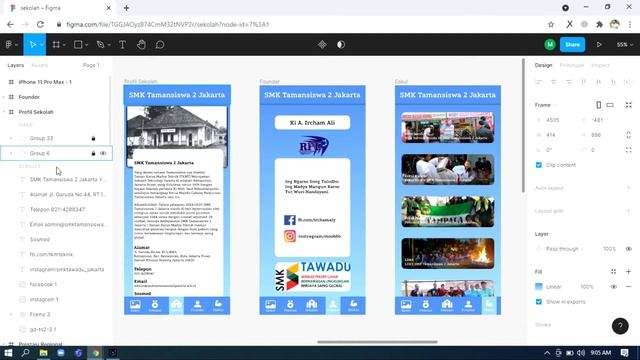Expand the Group 33 layer
Image resolution: width=640 pixels, height=360 pixels.
11,138
